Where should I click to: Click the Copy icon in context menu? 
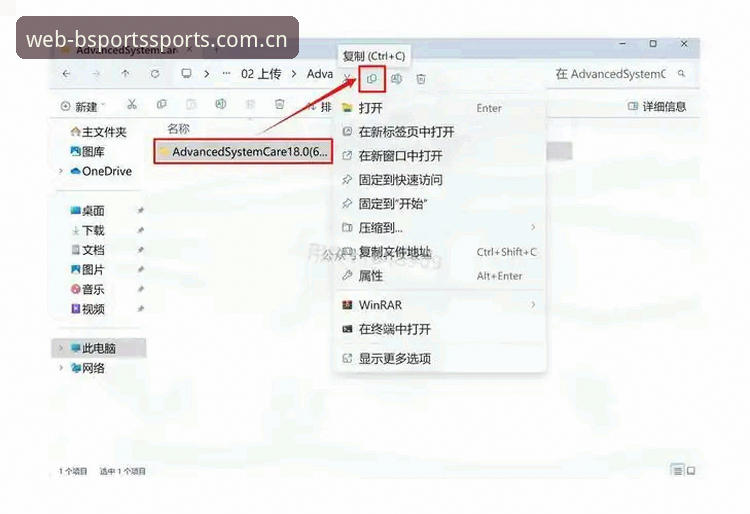tap(372, 79)
